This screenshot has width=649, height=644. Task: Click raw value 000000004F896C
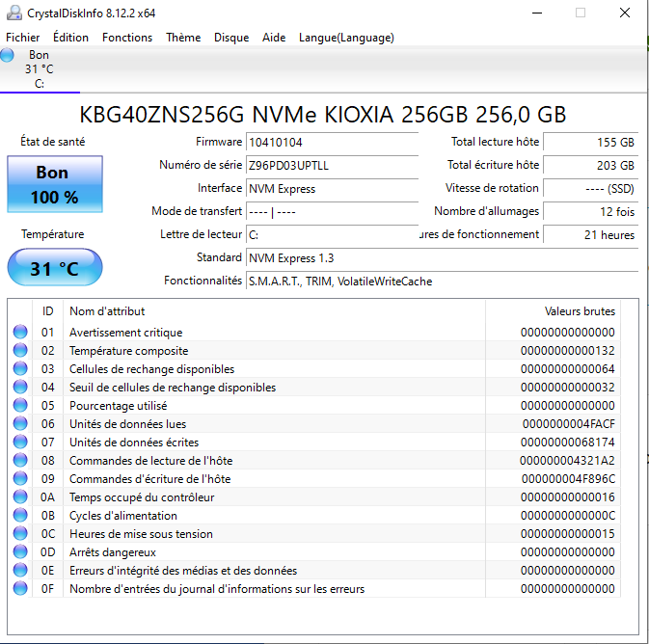pyautogui.click(x=568, y=479)
